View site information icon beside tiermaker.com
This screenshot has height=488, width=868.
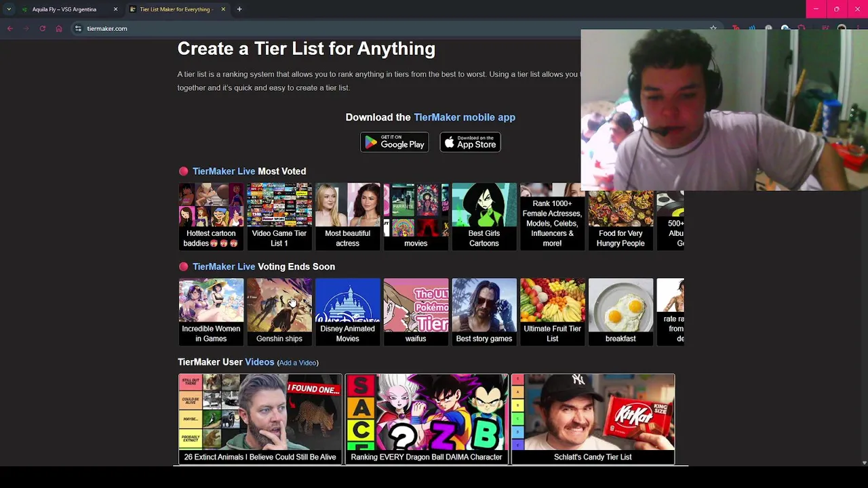[78, 28]
